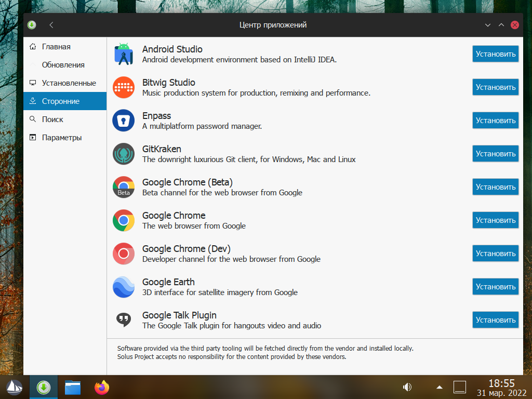Install Google Talk Plugin

click(495, 320)
